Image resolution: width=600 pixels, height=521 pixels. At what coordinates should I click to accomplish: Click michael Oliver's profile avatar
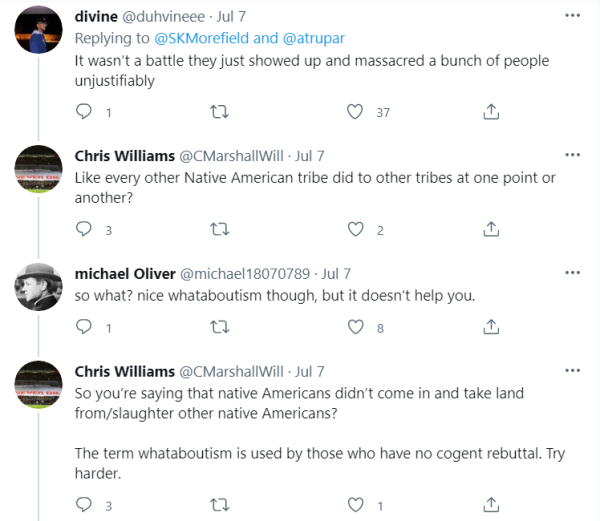[40, 289]
